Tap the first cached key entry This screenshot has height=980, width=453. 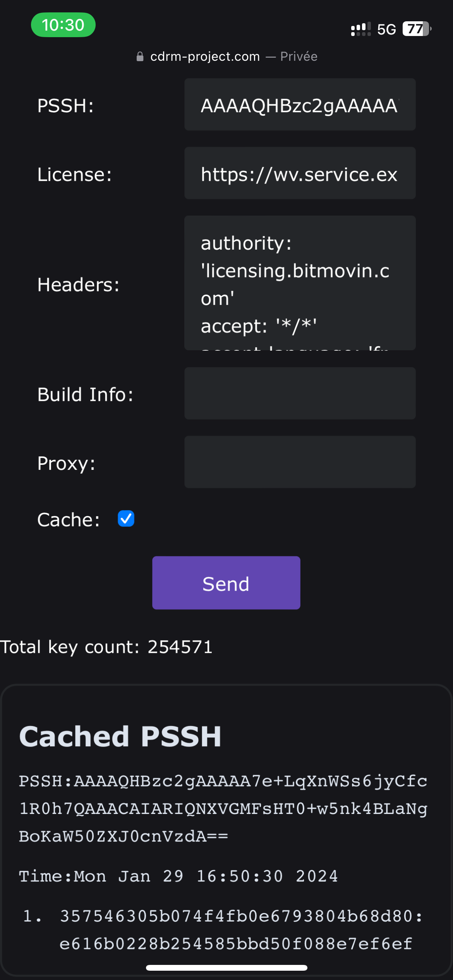[235, 930]
